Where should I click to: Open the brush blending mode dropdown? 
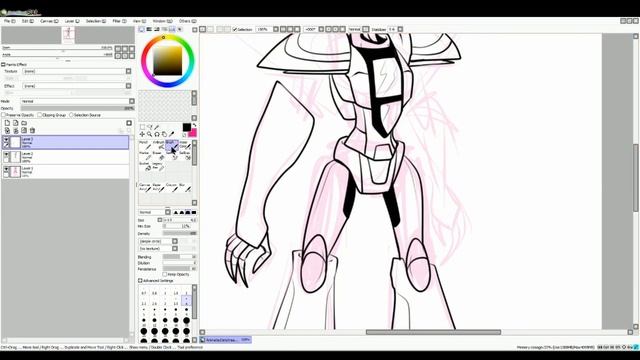click(168, 212)
